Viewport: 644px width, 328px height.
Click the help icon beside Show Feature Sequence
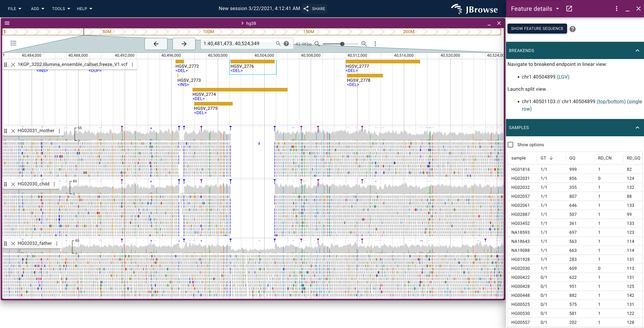point(572,29)
